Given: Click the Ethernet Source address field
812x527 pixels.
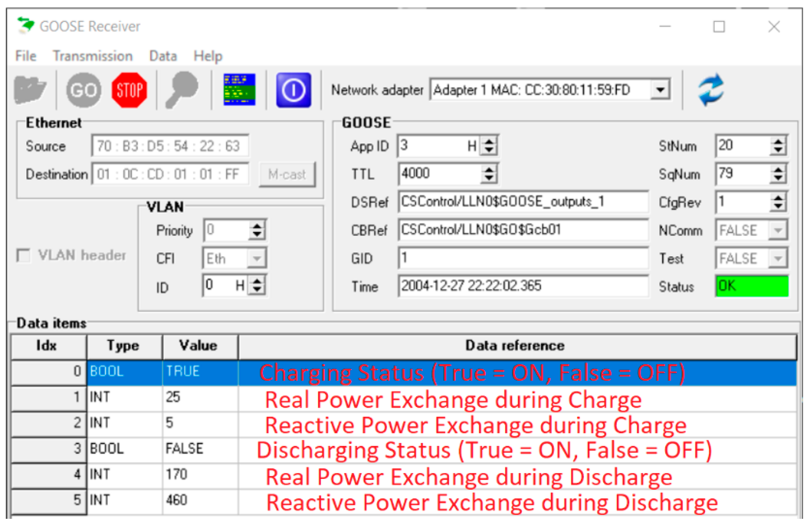Looking at the screenshot, I should tap(170, 146).
